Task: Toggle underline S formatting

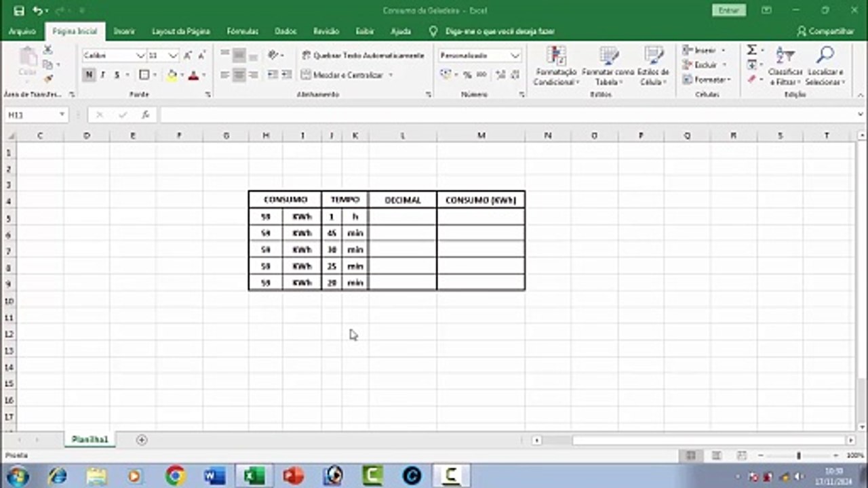Action: (117, 75)
